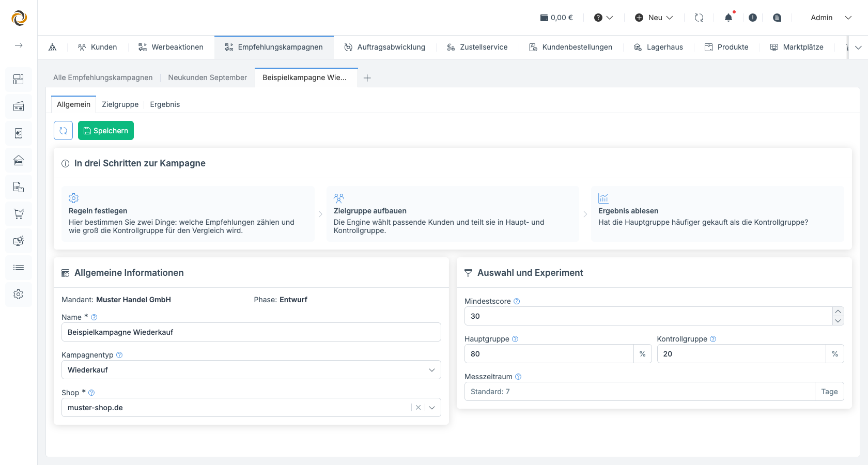
Task: Click the Phase Entwurf status text
Action: pyautogui.click(x=281, y=300)
